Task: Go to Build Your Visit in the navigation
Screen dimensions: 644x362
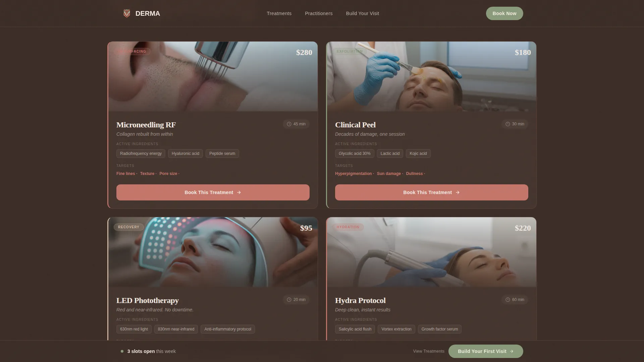Action: point(363,13)
